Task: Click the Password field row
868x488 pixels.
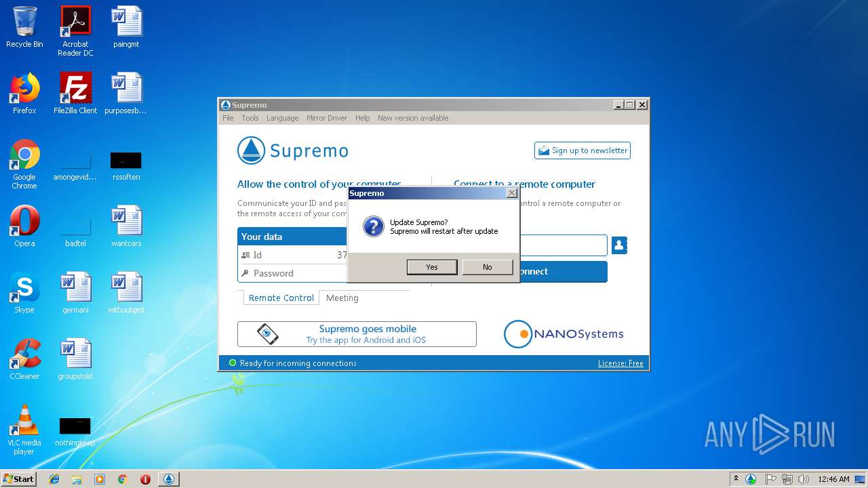Action: point(292,273)
